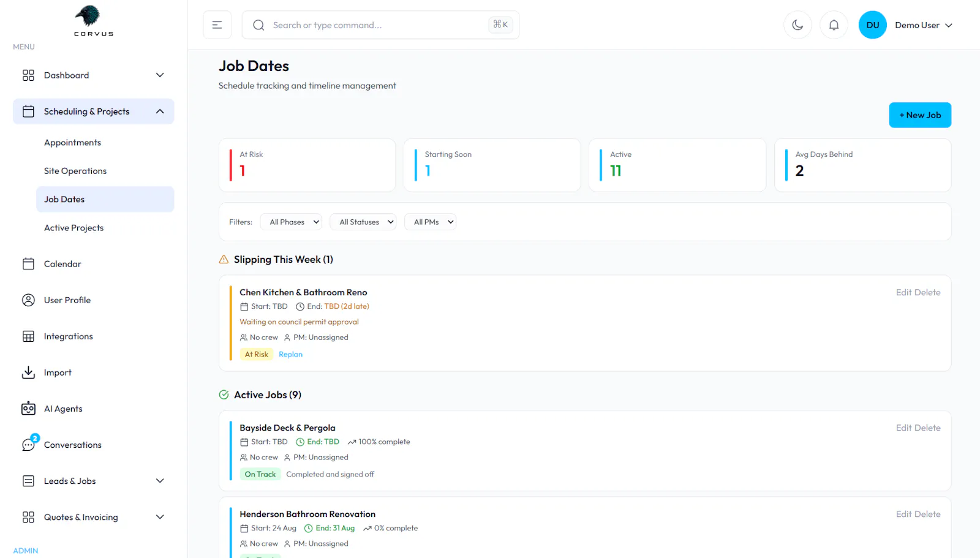This screenshot has width=980, height=558.
Task: Open the All Phases filter dropdown
Action: (295, 222)
